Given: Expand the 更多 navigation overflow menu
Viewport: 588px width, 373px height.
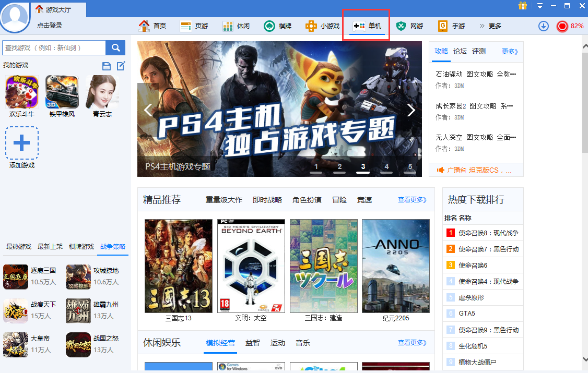Looking at the screenshot, I should tap(490, 26).
